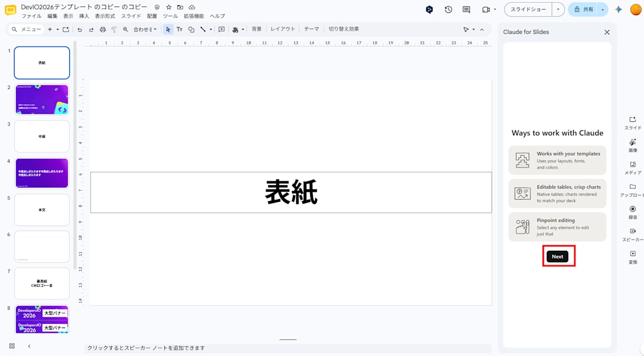The image size is (644, 356).
Task: Click the redo arrow
Action: pos(91,30)
